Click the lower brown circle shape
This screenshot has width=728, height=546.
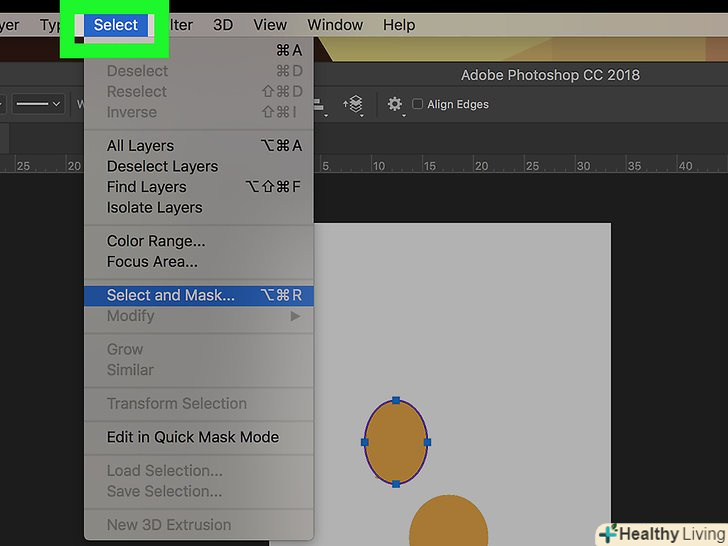click(448, 525)
